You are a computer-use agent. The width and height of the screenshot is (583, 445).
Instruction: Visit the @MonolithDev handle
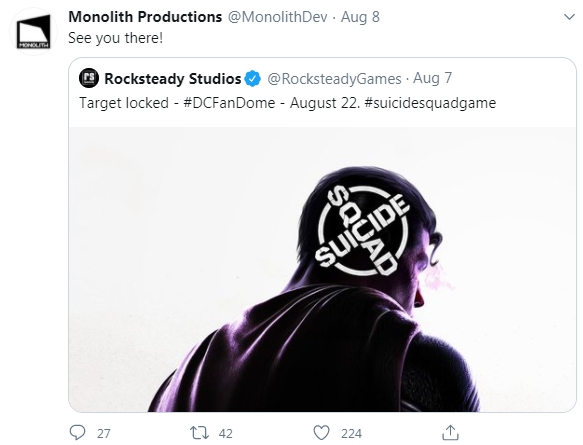277,17
